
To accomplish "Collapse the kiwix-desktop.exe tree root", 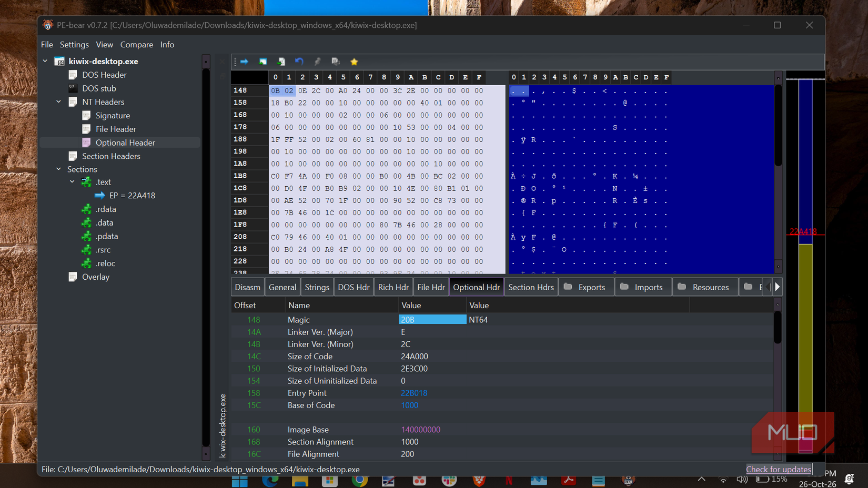I will tap(45, 61).
